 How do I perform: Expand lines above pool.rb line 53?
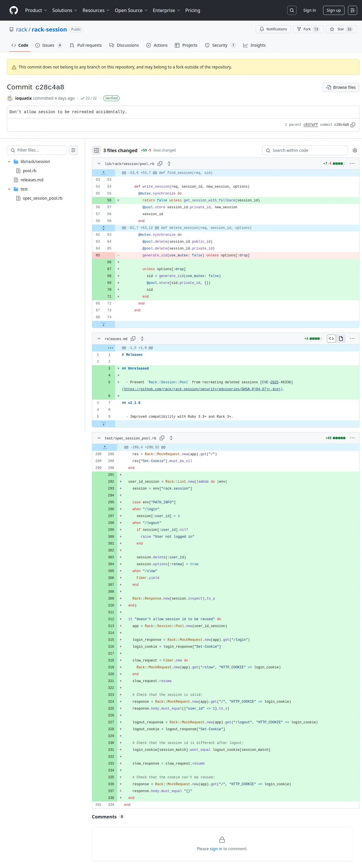pyautogui.click(x=103, y=173)
